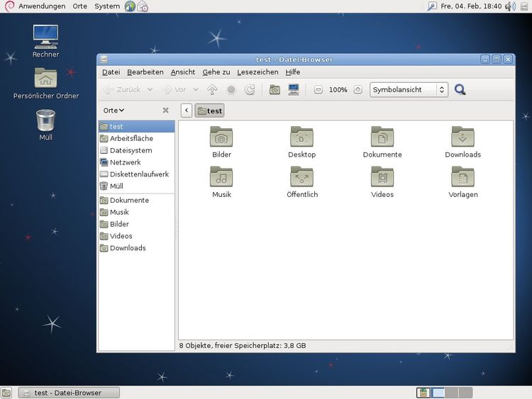532x399 pixels.
Task: Click the volume speaker icon in the top panel
Action: 510,6
